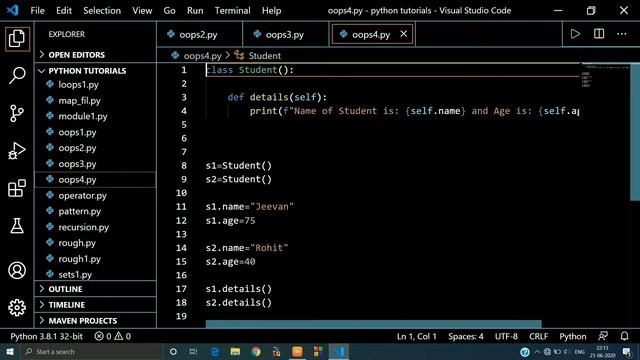Image resolution: width=640 pixels, height=360 pixels.
Task: Change line ending via CRLF
Action: [x=538, y=336]
